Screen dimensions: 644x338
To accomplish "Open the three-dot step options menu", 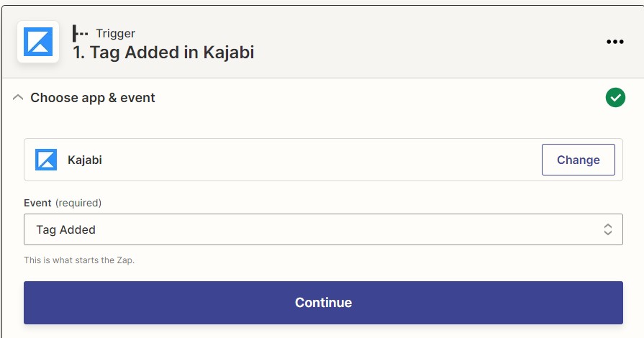I will tap(614, 42).
